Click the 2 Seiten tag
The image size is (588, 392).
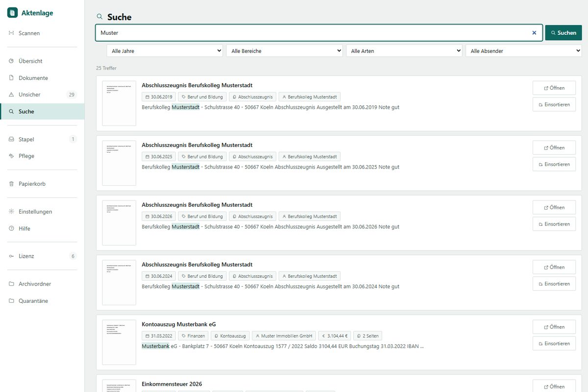click(x=367, y=336)
